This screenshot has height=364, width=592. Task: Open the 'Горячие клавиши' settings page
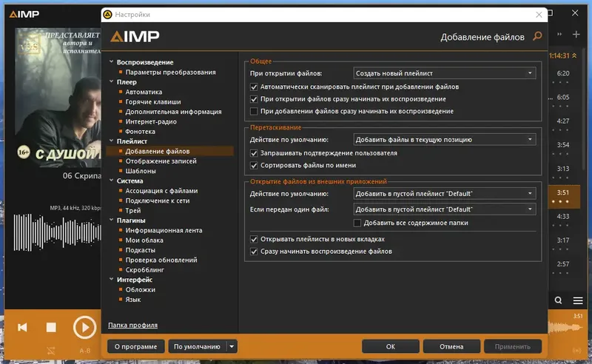(153, 102)
